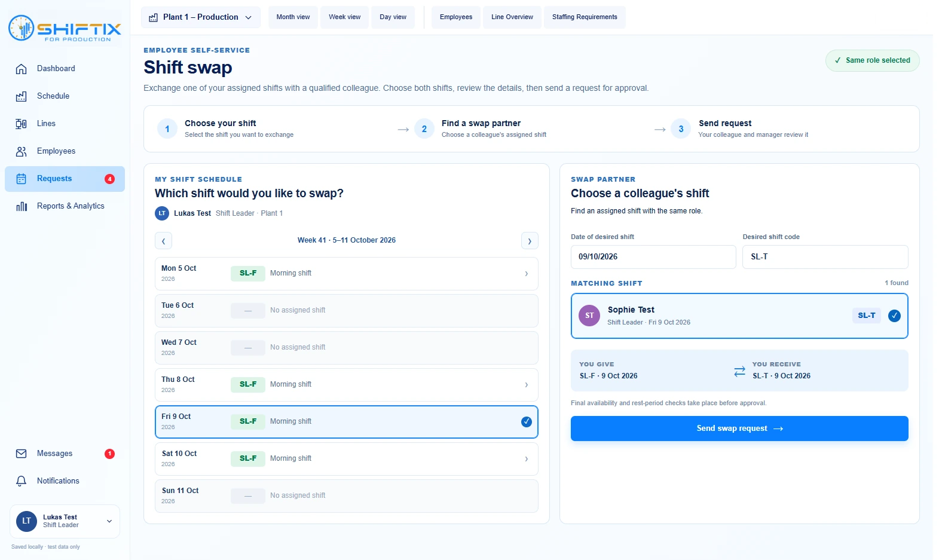The image size is (942, 560).
Task: Send the swap request
Action: pos(739,429)
